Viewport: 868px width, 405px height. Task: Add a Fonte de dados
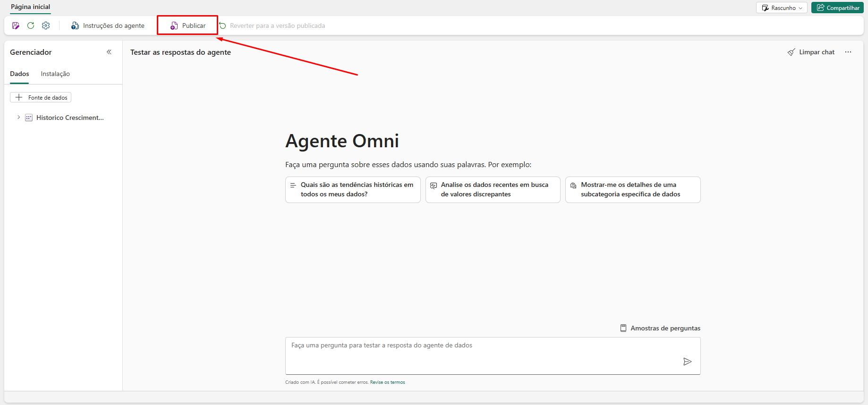(x=41, y=97)
